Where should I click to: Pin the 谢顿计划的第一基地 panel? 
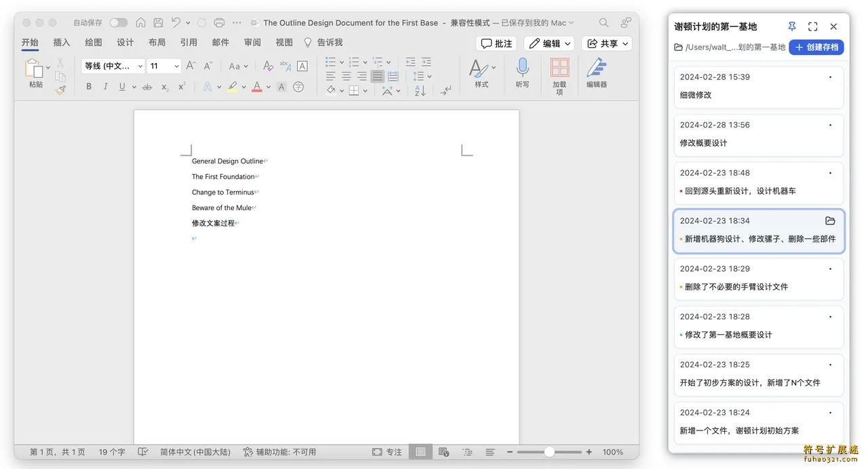[x=792, y=26]
